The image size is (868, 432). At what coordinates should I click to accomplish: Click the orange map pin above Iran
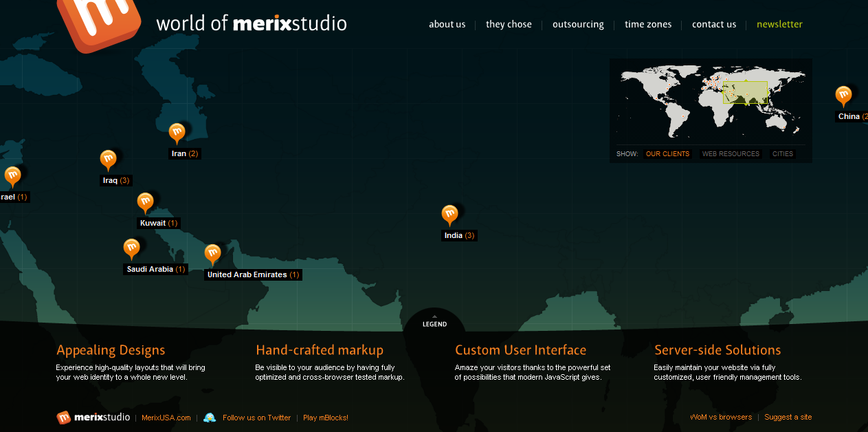(x=177, y=133)
